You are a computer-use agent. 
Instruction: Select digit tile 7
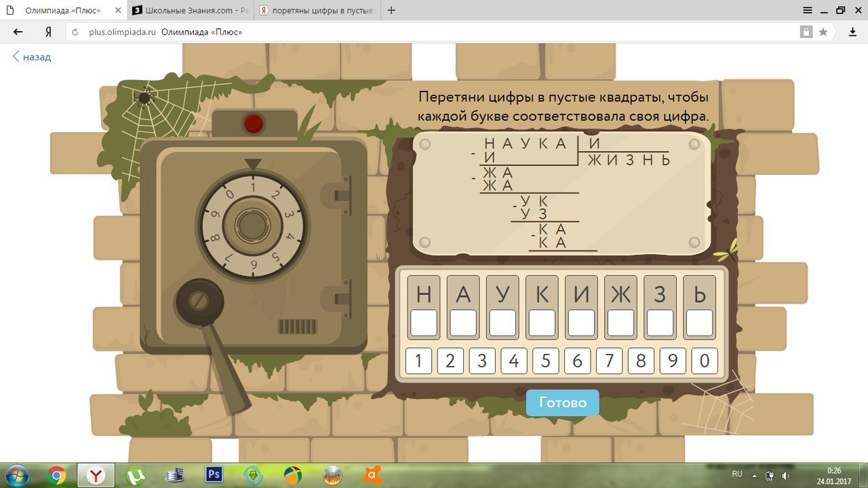coord(609,361)
